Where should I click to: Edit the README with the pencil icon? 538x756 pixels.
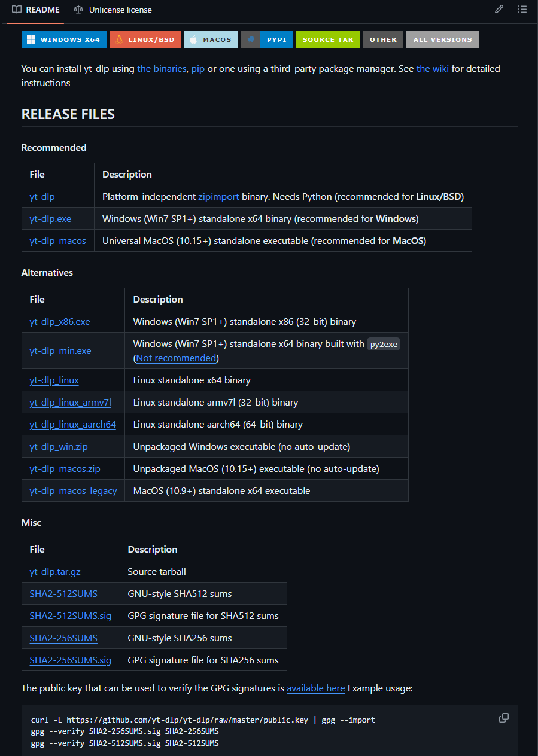point(499,10)
